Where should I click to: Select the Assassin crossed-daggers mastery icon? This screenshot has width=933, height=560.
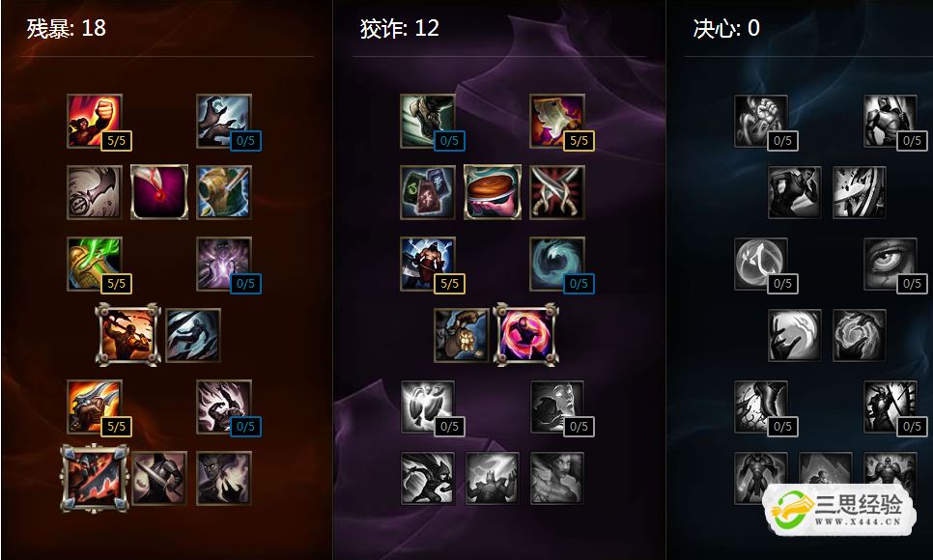click(x=557, y=192)
